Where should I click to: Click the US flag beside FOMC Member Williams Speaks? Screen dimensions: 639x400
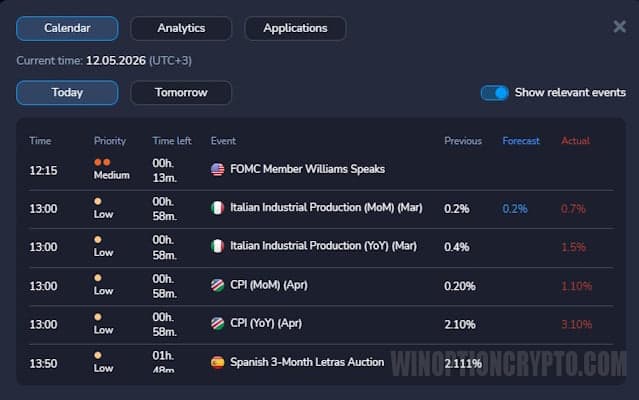pos(218,169)
